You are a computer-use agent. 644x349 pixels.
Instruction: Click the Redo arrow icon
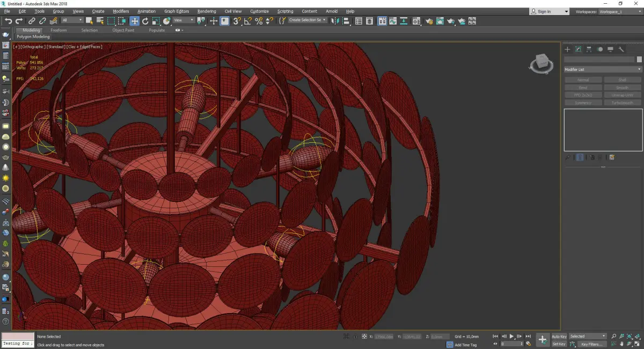pyautogui.click(x=19, y=21)
